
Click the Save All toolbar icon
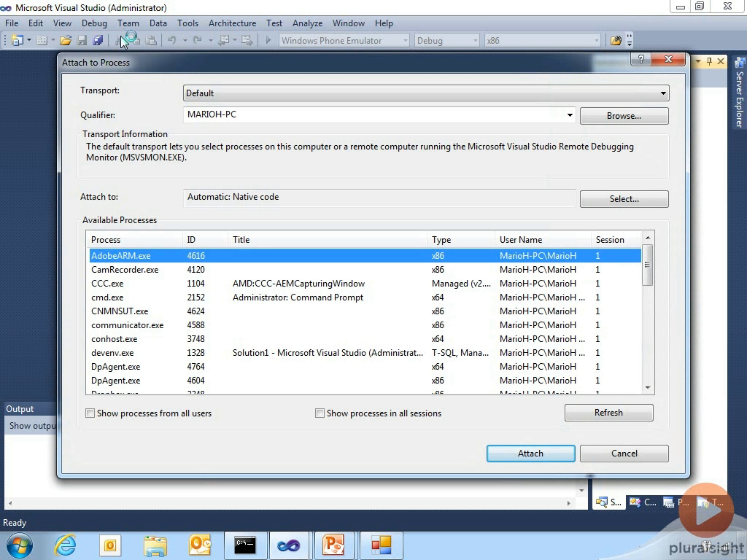point(98,41)
